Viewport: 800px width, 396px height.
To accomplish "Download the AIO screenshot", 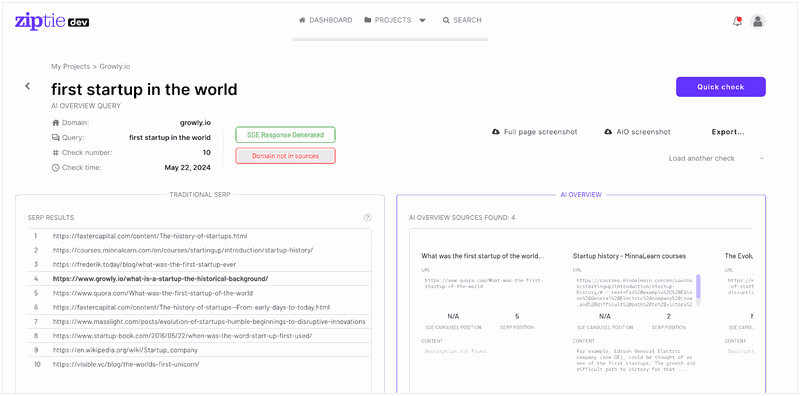I will coord(638,132).
